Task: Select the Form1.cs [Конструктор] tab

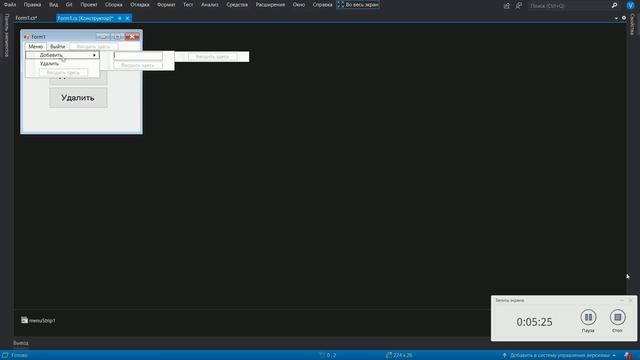Action: coord(85,18)
